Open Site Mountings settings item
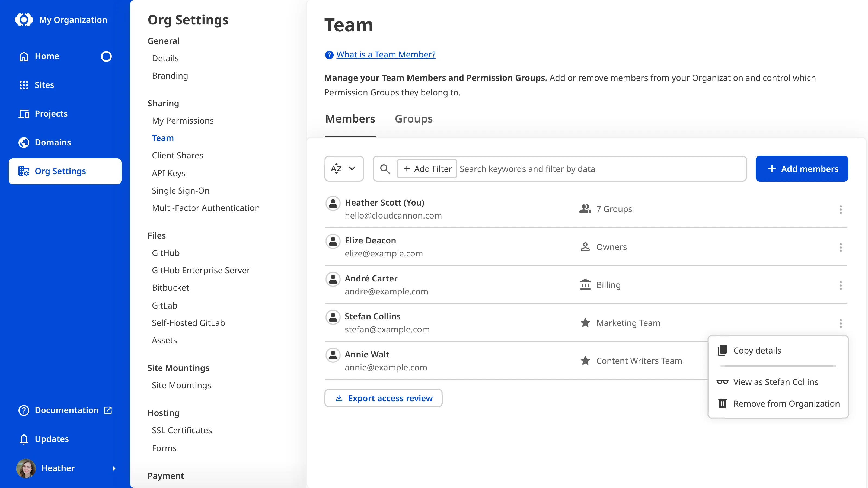Screen dimensions: 868x488 [x=181, y=385]
